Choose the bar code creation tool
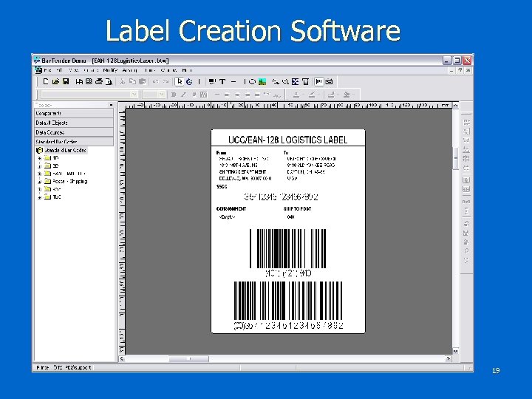The height and width of the screenshot is (399, 532). click(x=212, y=81)
